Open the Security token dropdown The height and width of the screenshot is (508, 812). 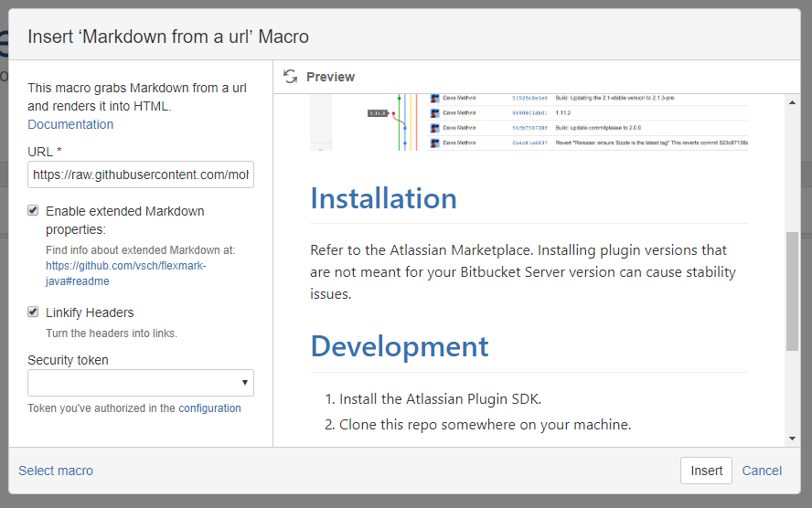tap(140, 383)
